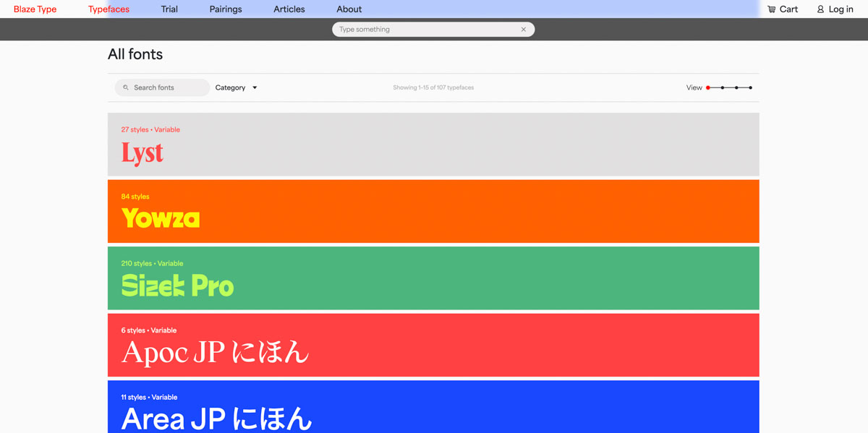Screen dimensions: 868x433
Task: Open the Pairings page
Action: tap(225, 9)
